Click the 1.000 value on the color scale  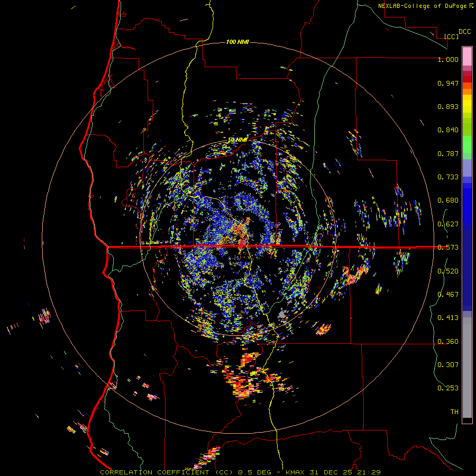(x=448, y=59)
